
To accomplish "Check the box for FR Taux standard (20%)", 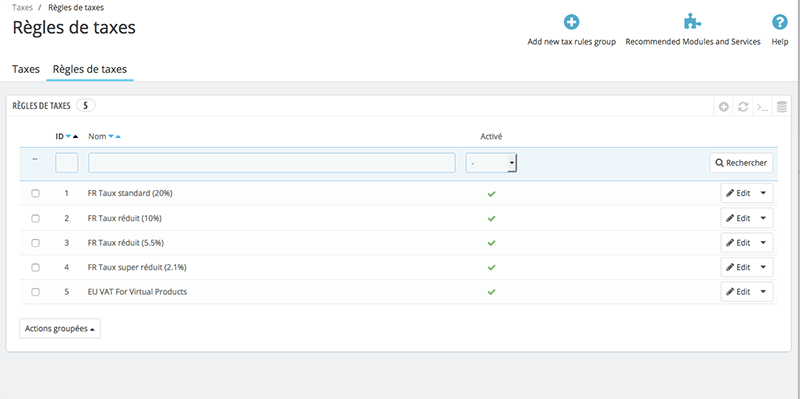I will pyautogui.click(x=35, y=194).
